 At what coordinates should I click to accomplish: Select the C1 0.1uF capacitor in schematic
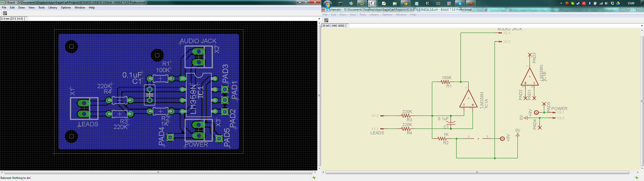point(451,123)
